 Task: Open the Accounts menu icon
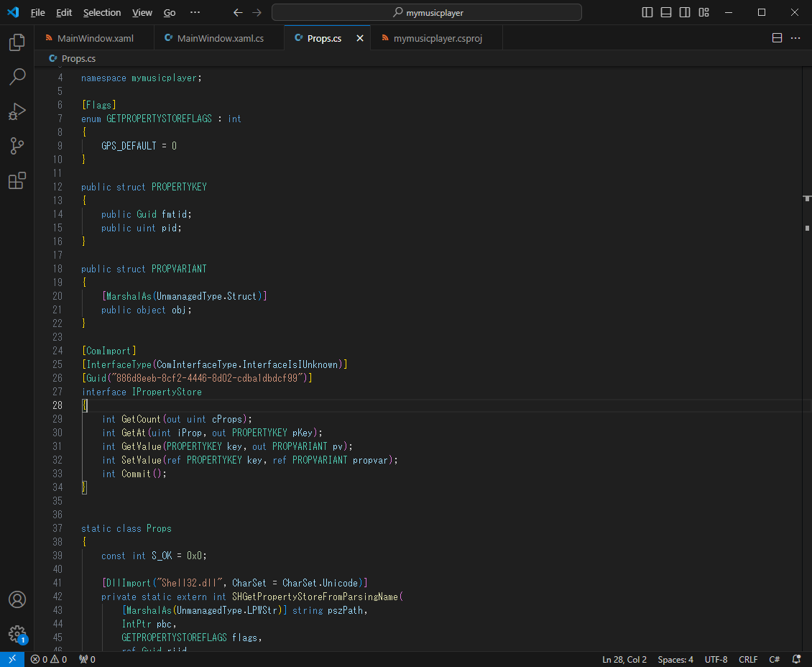point(17,599)
